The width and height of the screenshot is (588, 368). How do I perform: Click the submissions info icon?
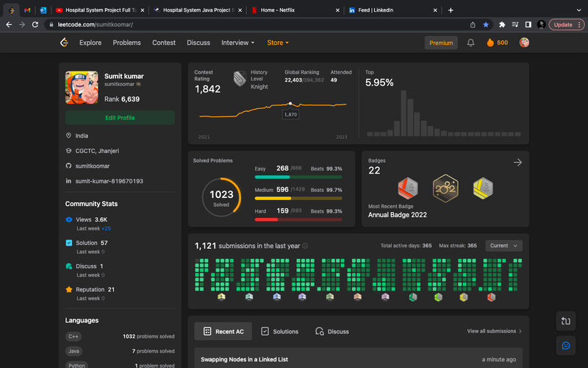pyautogui.click(x=305, y=246)
